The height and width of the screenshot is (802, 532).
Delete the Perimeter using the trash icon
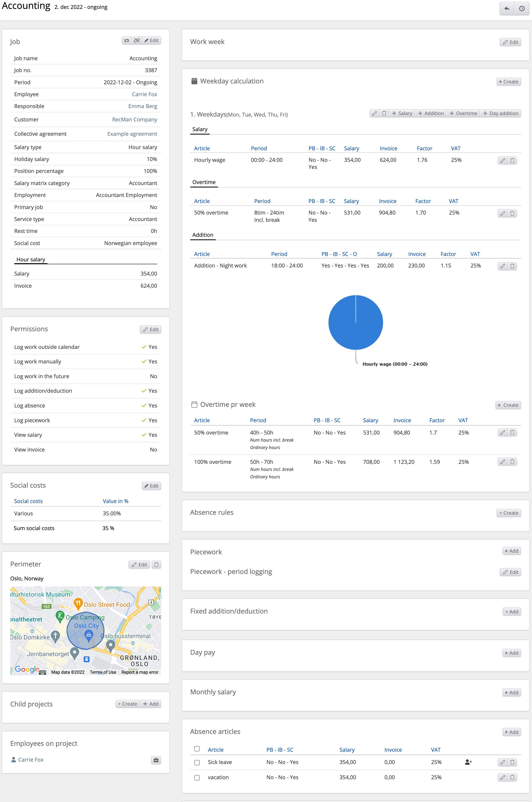(x=156, y=564)
